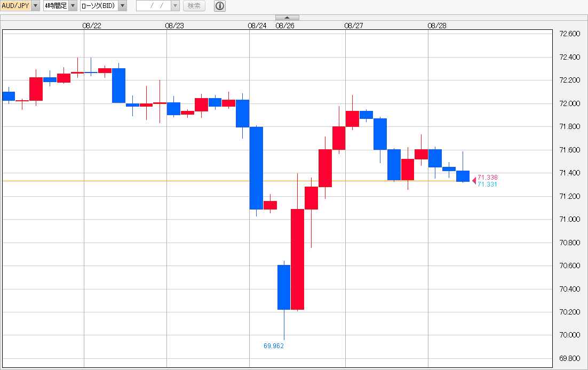Click the 72.600 price axis label
The height and width of the screenshot is (370, 588).
click(x=570, y=34)
